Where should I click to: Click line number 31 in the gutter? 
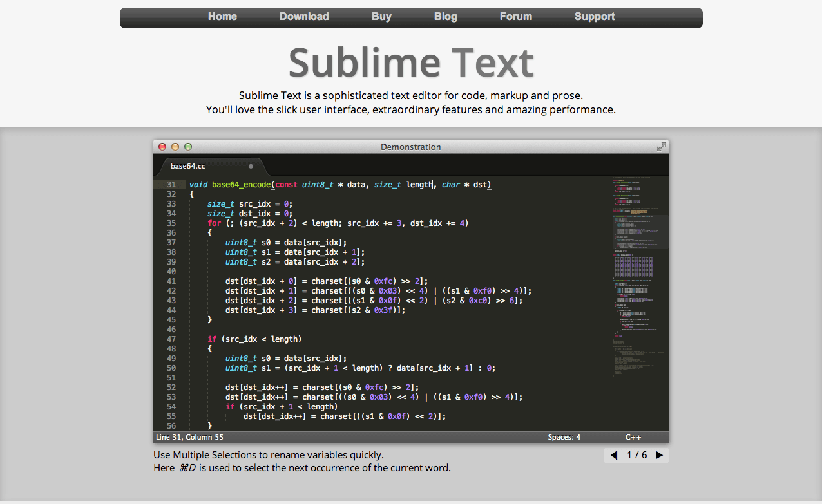pos(171,185)
